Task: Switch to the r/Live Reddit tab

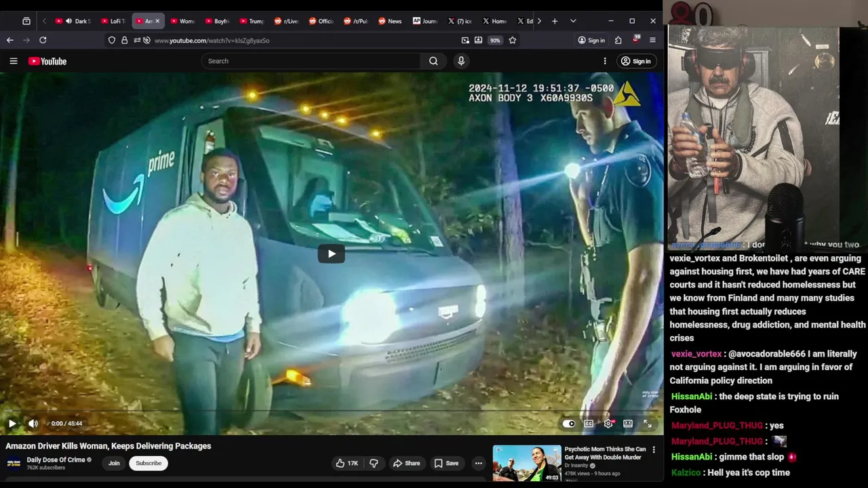Action: pos(286,21)
